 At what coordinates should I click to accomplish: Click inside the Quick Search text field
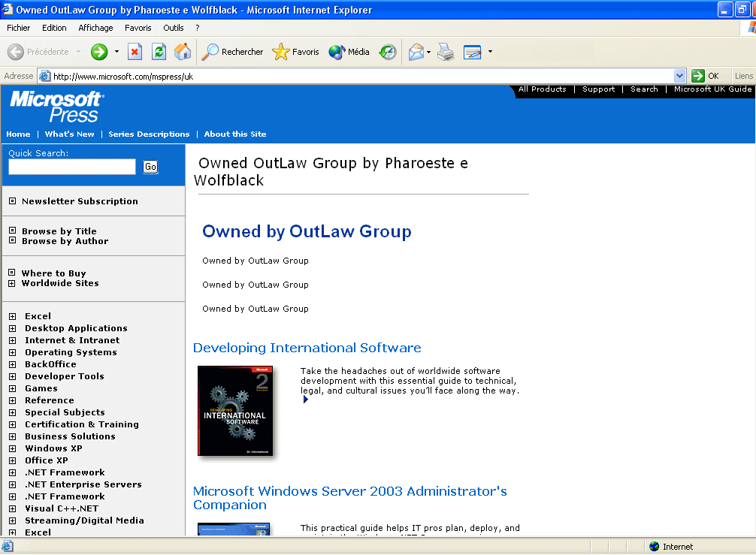click(72, 167)
